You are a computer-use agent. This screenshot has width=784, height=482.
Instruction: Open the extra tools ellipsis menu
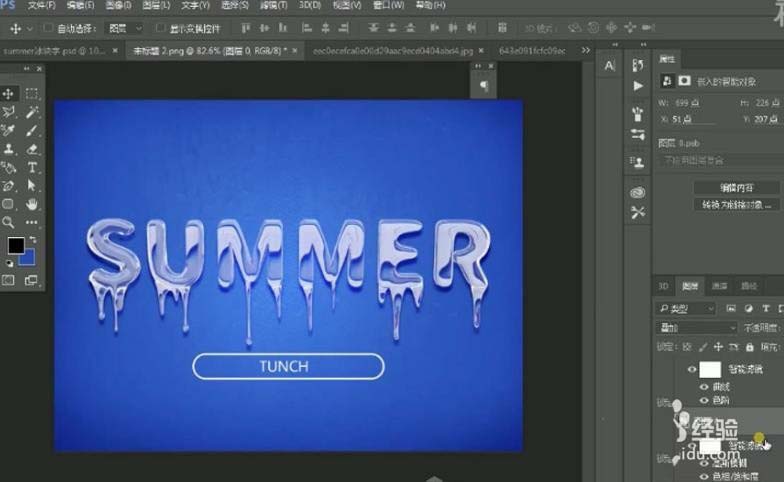(32, 222)
